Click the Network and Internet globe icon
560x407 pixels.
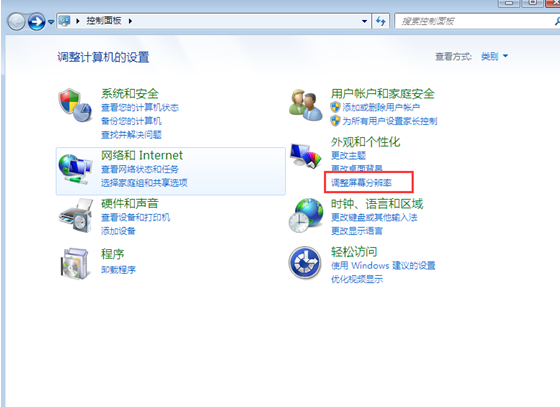coord(75,169)
